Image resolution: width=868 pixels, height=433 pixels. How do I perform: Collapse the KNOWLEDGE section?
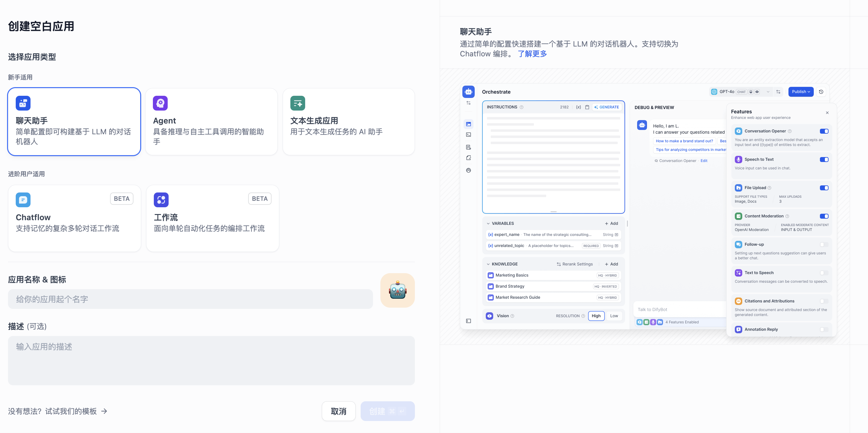[x=488, y=264]
